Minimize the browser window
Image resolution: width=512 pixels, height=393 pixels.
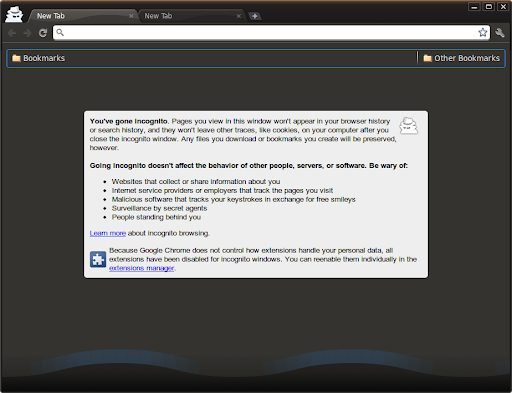(x=474, y=7)
